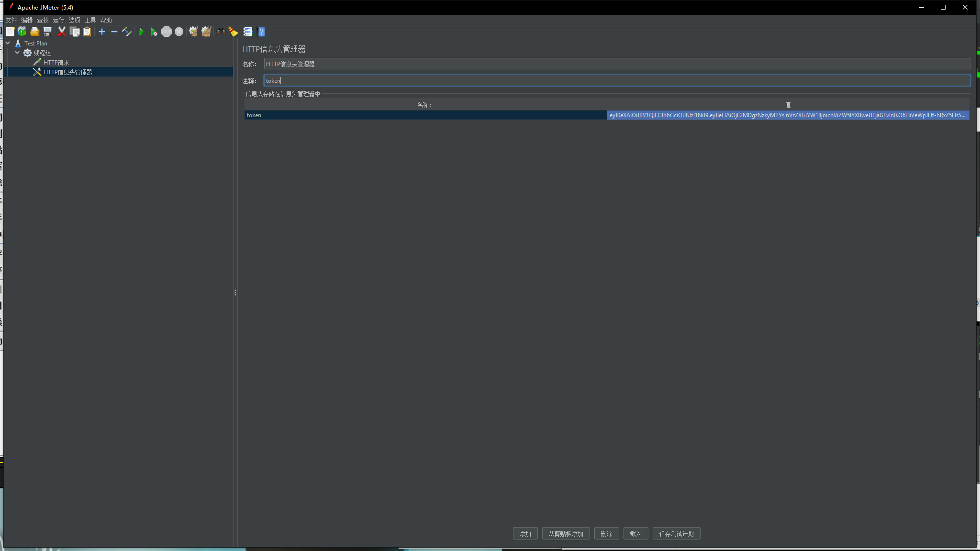Click the blue plus Expand All icon
The width and height of the screenshot is (980, 551).
click(102, 32)
